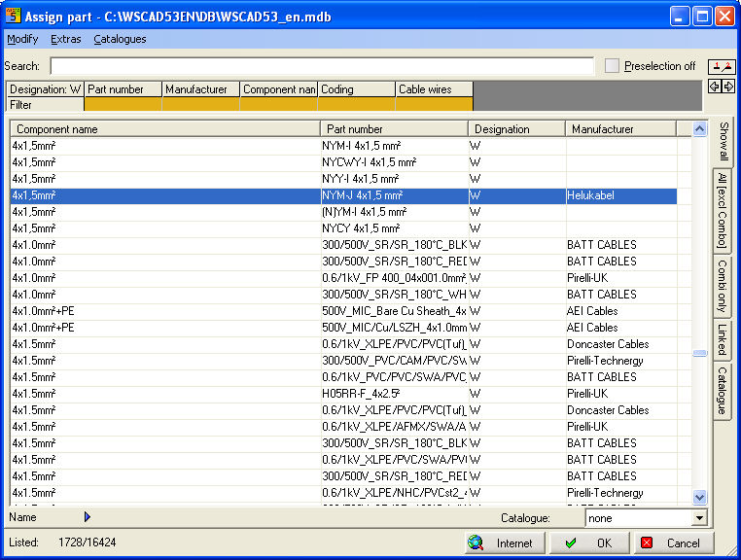Image resolution: width=741 pixels, height=560 pixels.
Task: Click the Part number filter cell
Action: pos(123,104)
